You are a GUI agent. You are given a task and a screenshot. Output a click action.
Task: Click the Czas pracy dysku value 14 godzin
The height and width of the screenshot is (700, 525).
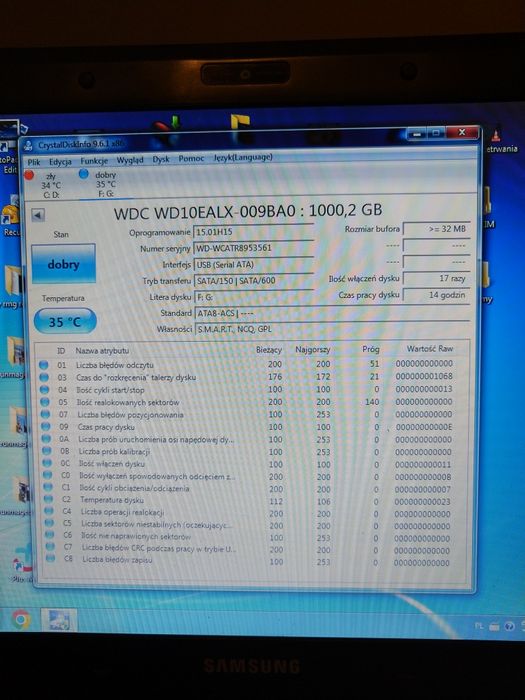coord(436,295)
